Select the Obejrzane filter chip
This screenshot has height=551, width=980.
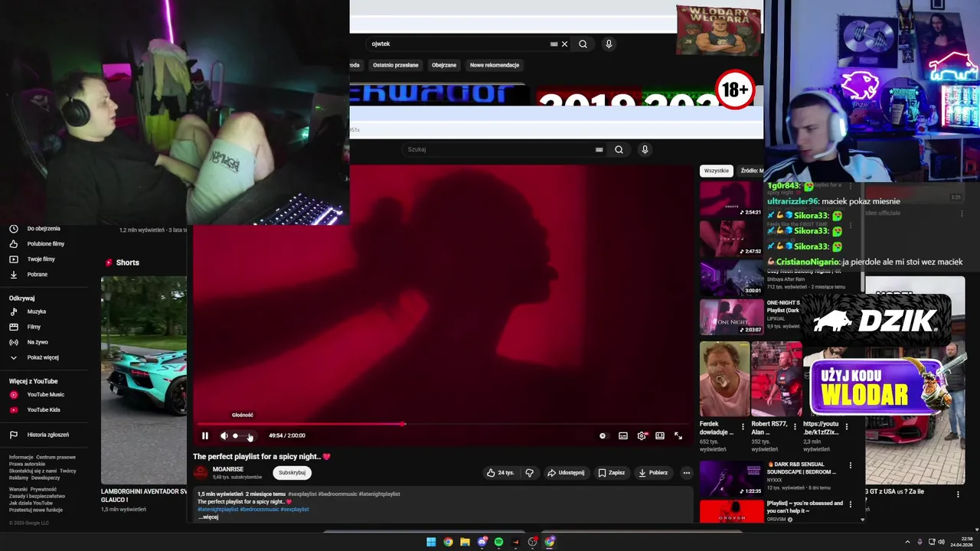(444, 65)
